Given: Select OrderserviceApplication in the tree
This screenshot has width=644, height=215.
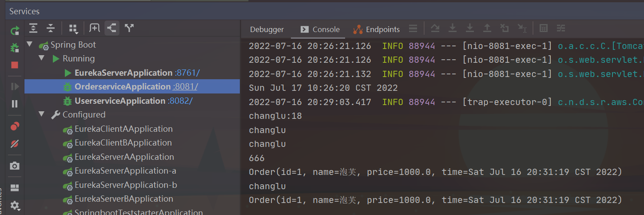Looking at the screenshot, I should click(123, 86).
